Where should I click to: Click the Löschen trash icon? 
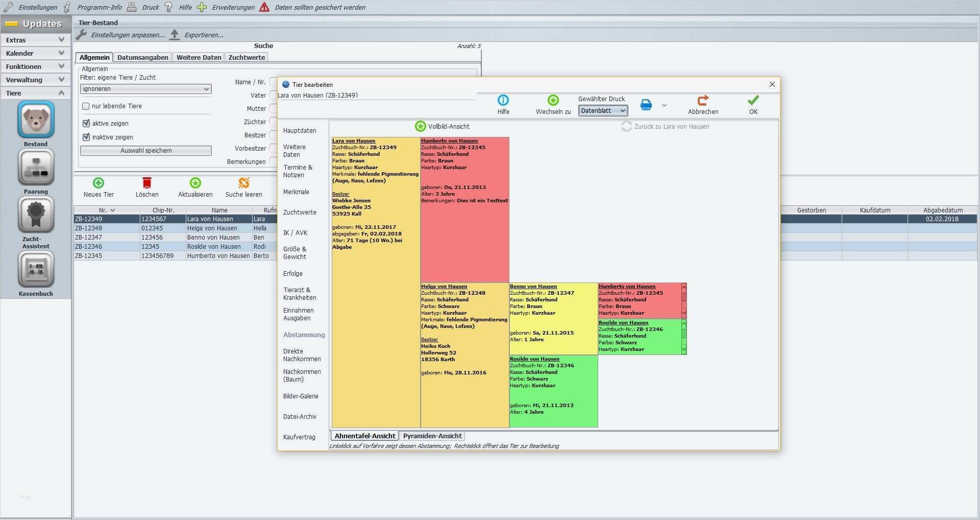point(147,183)
